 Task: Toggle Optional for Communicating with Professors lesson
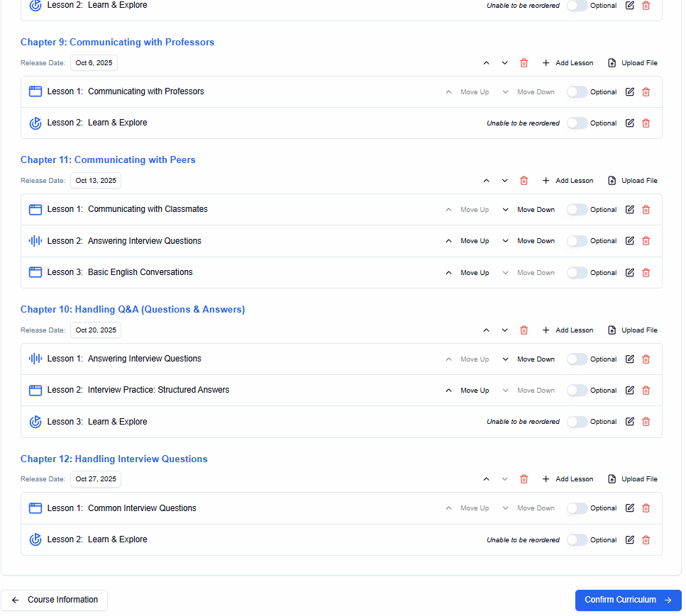pos(577,92)
